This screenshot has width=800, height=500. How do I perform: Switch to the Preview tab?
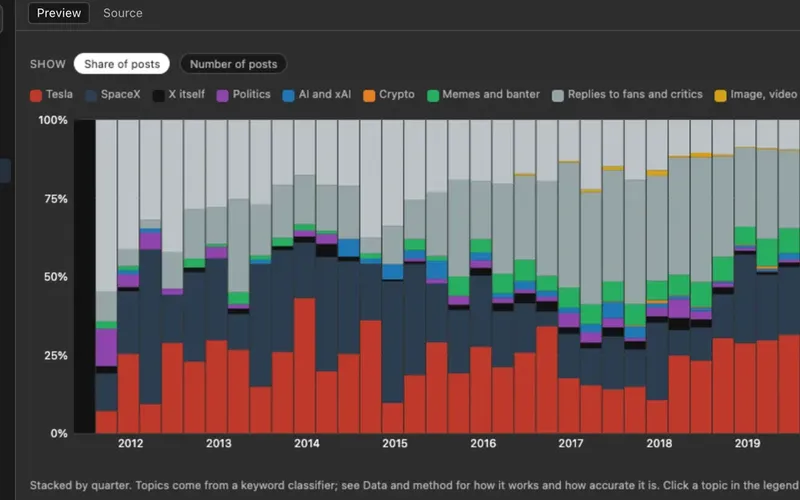pyautogui.click(x=59, y=13)
